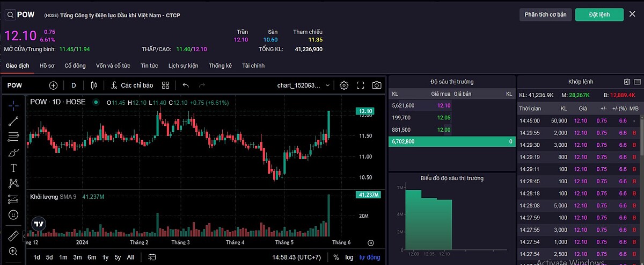Open the D timeframe interval dropdown

coord(74,85)
